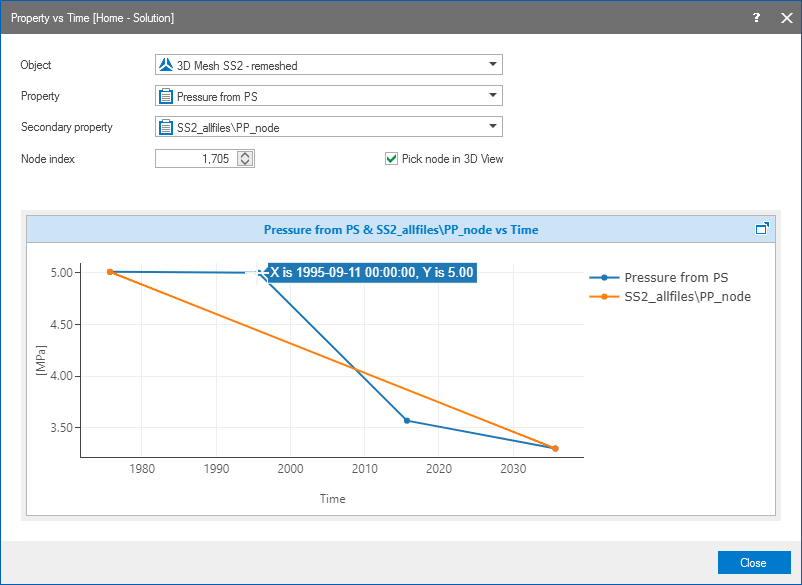Click the Node index spinner arrows
This screenshot has width=802, height=585.
coord(246,159)
